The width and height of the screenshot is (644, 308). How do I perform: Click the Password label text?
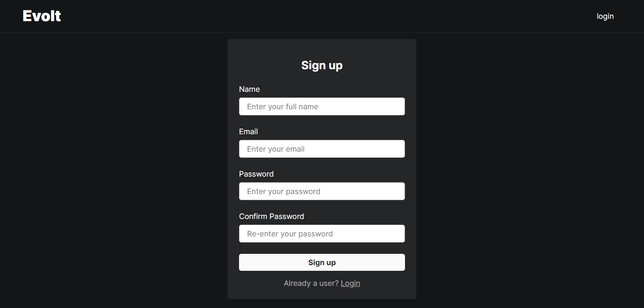(256, 174)
